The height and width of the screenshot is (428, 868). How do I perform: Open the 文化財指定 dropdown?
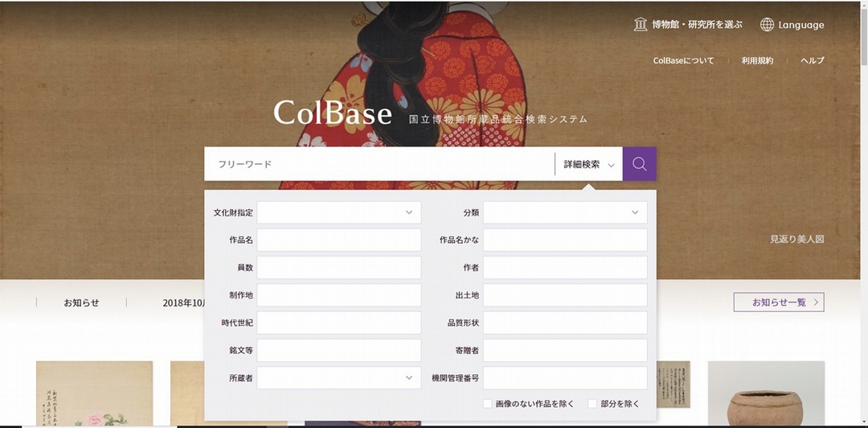pyautogui.click(x=339, y=212)
